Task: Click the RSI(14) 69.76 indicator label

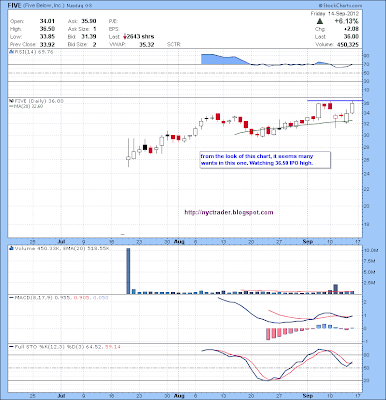Action: tap(33, 52)
